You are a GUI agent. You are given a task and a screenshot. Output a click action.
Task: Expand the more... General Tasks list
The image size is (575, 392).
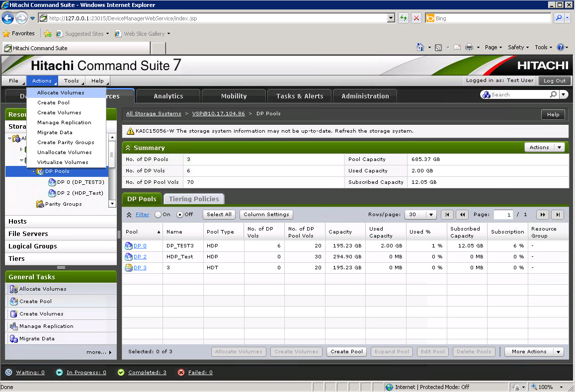[x=99, y=352]
